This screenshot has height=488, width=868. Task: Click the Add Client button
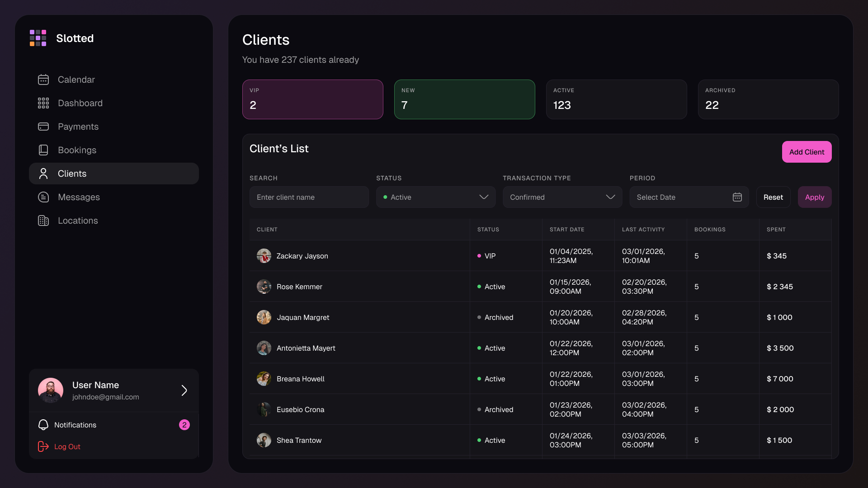807,152
